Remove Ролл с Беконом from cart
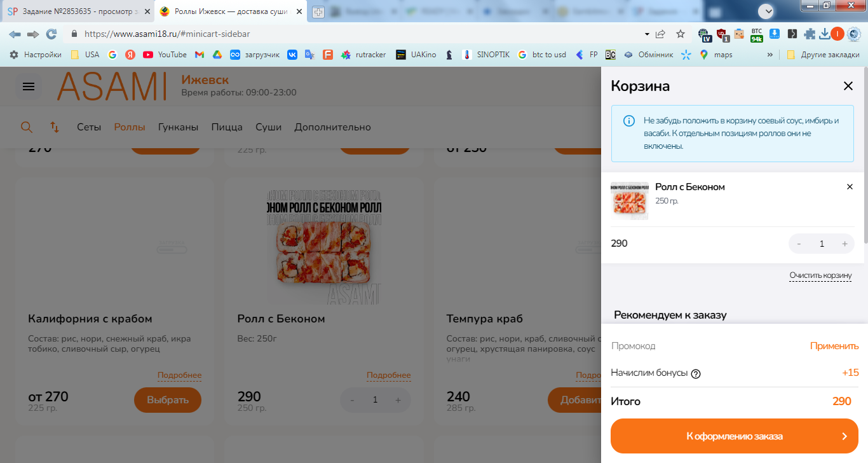 coord(850,187)
